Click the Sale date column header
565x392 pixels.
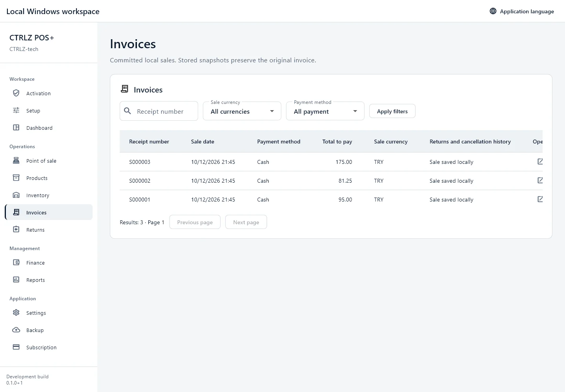click(202, 142)
